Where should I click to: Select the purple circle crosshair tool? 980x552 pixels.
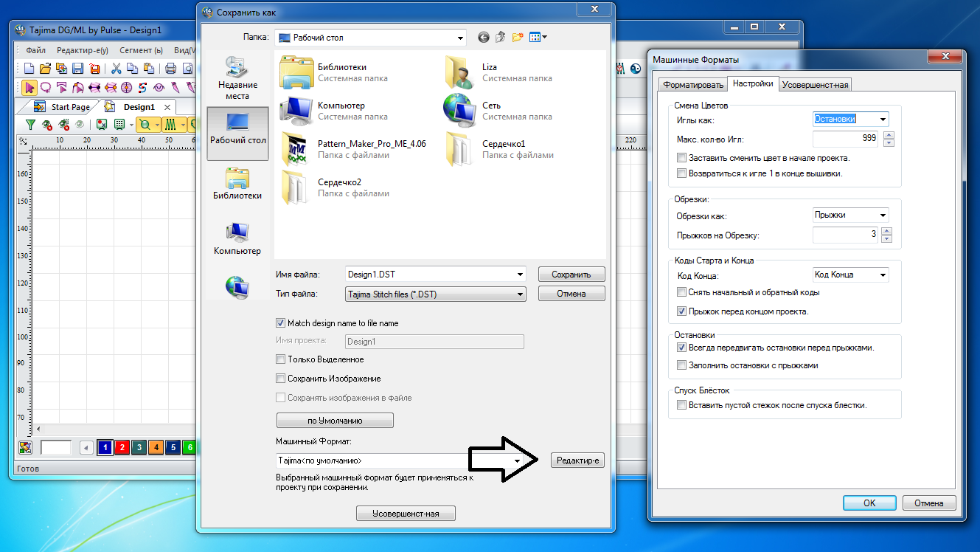tap(127, 88)
